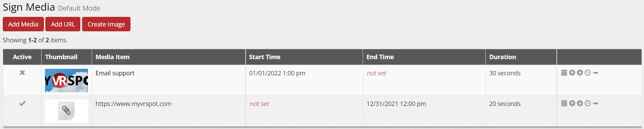Open calendar schedule icon for Email support

coord(564,73)
